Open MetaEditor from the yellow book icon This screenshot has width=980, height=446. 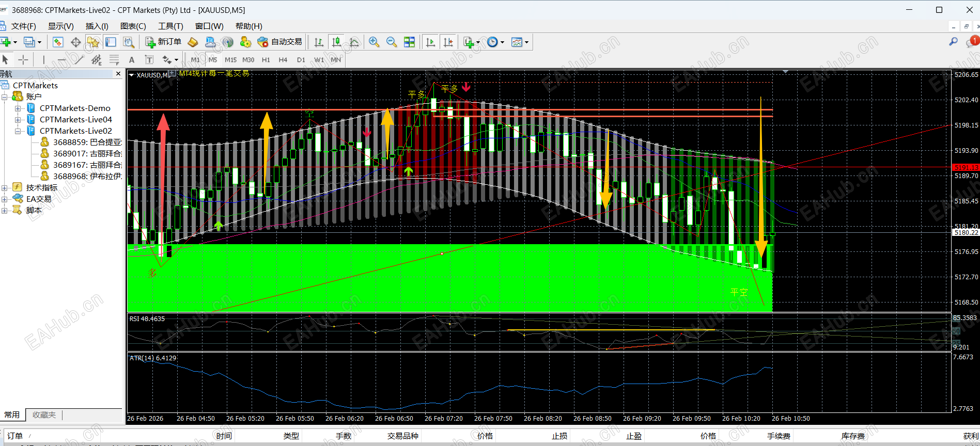(193, 42)
